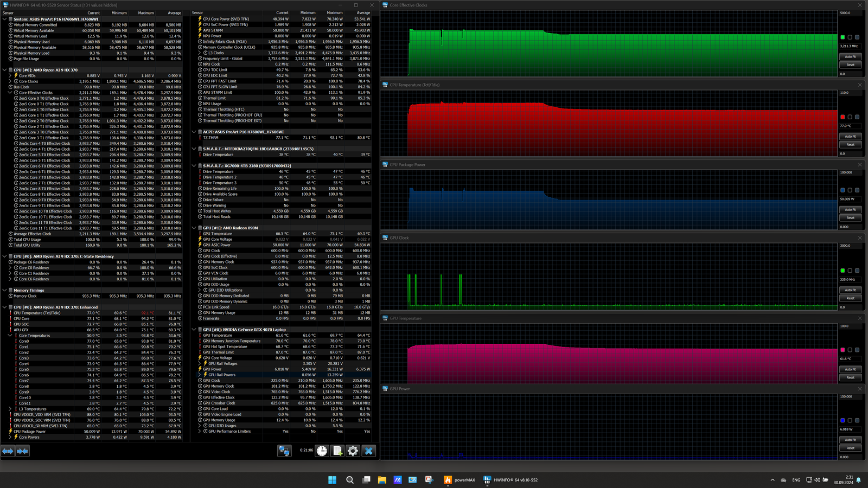This screenshot has width=868, height=488.
Task: Click Auto Fit in CPU Temperature graph
Action: pos(850,136)
